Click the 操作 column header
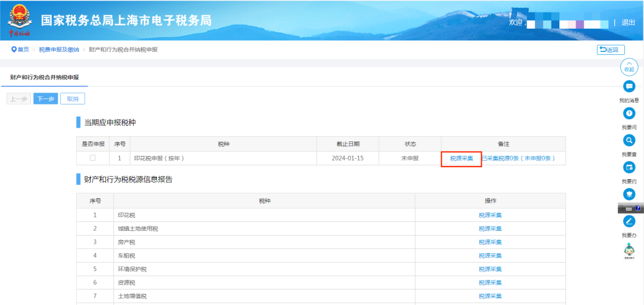Image resolution: width=644 pixels, height=305 pixels. pos(490,201)
